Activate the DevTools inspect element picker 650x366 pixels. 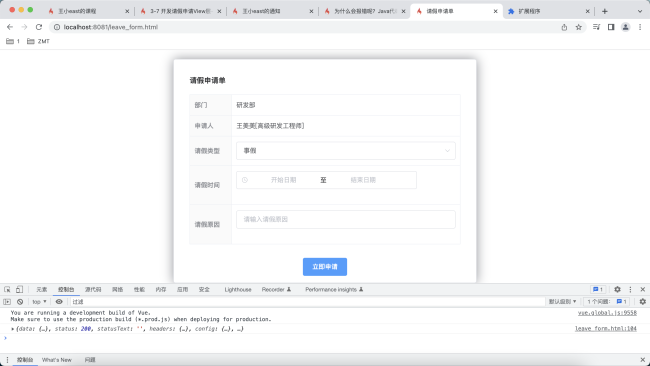tap(7, 289)
